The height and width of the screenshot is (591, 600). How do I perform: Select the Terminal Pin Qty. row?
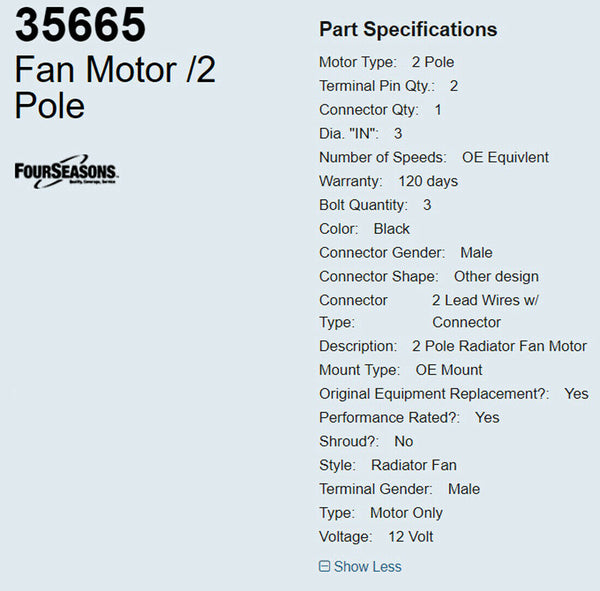pyautogui.click(x=388, y=86)
